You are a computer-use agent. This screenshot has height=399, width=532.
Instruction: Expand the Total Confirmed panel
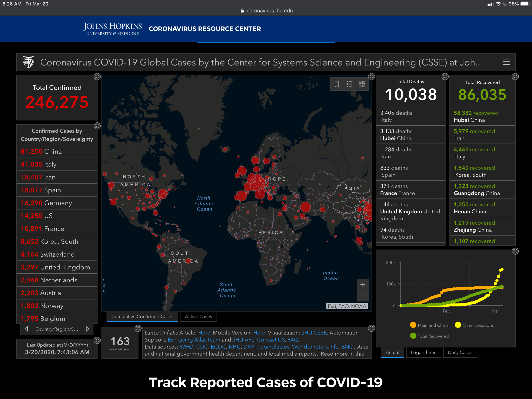pyautogui.click(x=97, y=77)
